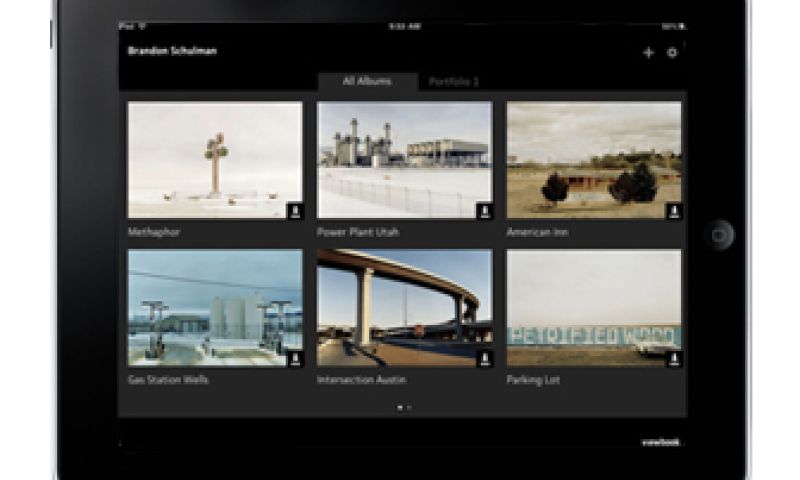Click the Methaphor album title
The image size is (800, 480).
(x=154, y=232)
